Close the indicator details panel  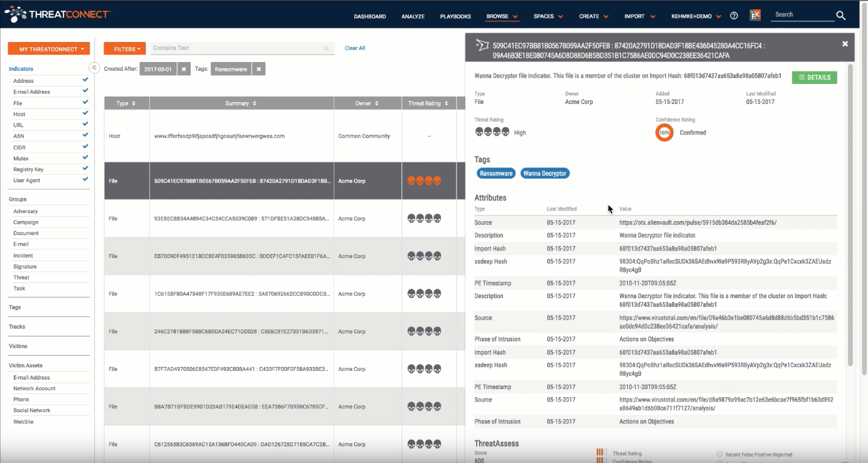845,44
